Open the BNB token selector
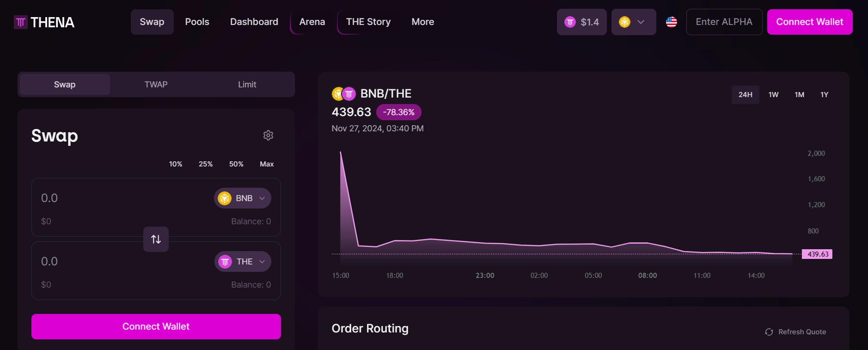 click(243, 198)
